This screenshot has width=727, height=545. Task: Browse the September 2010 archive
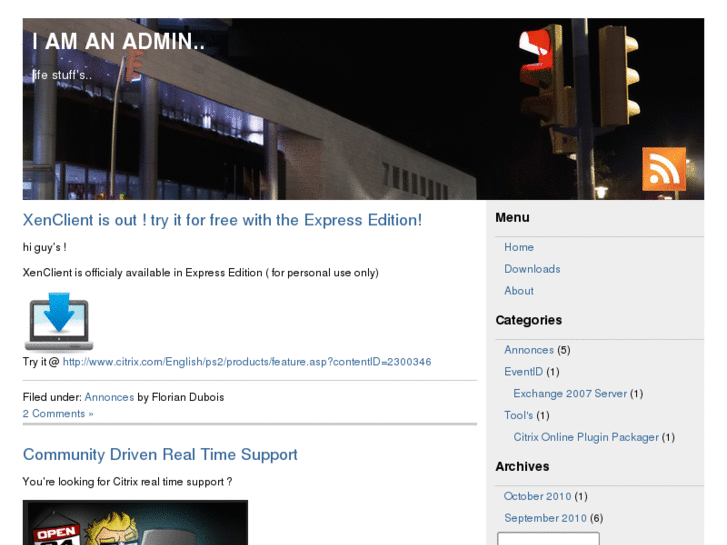(x=545, y=518)
